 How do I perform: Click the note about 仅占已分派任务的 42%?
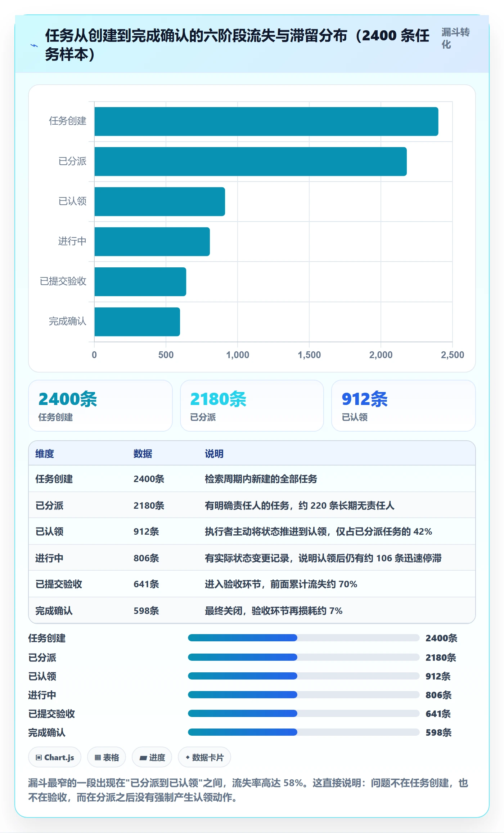coord(318,531)
